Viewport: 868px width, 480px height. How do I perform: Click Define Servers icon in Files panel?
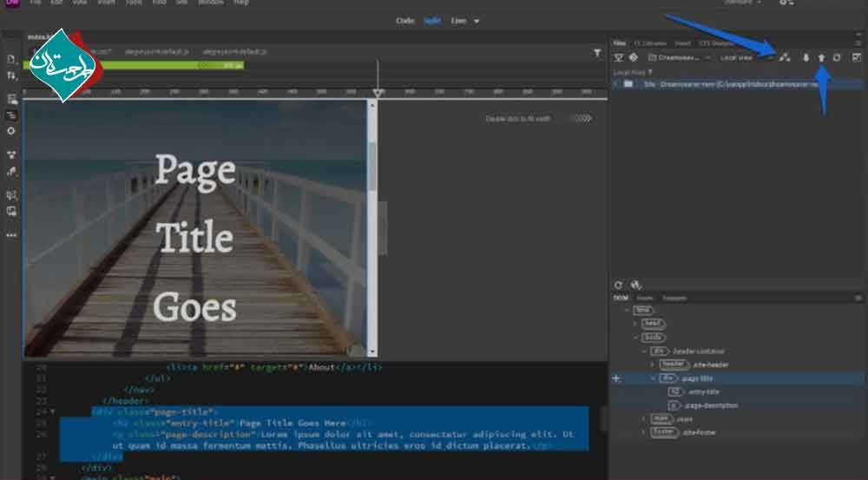click(x=619, y=57)
